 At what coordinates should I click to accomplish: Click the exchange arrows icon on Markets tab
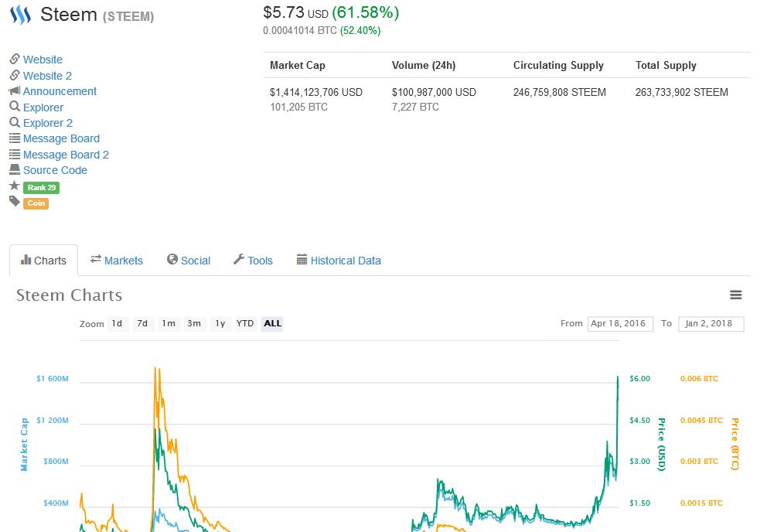tap(96, 259)
